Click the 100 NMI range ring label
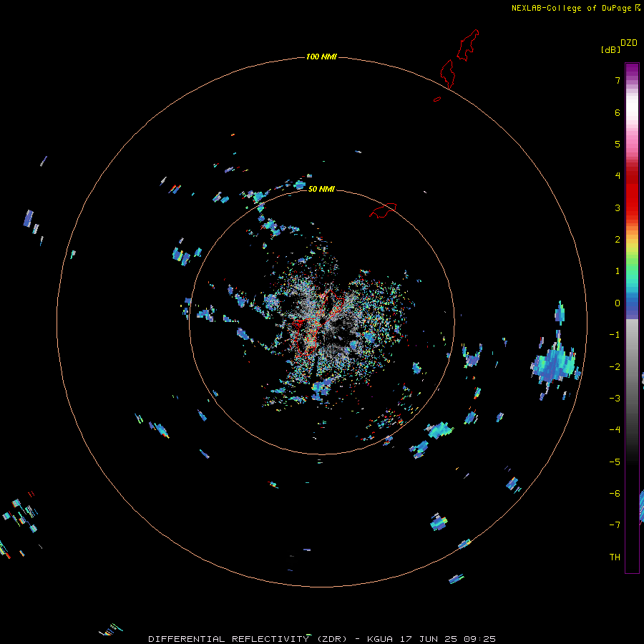This screenshot has height=644, width=644. (321, 57)
